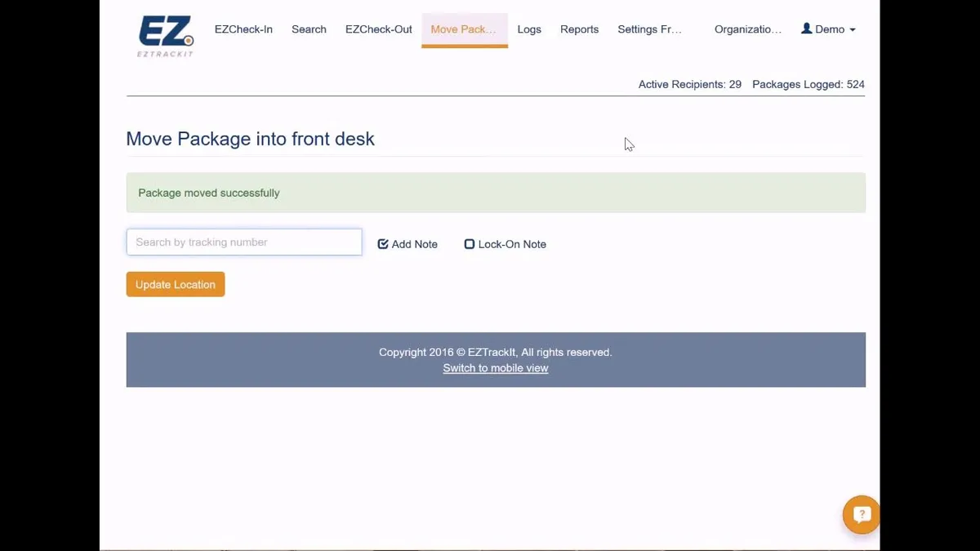Image resolution: width=980 pixels, height=551 pixels.
Task: Open the EZCheck-In page
Action: (243, 29)
